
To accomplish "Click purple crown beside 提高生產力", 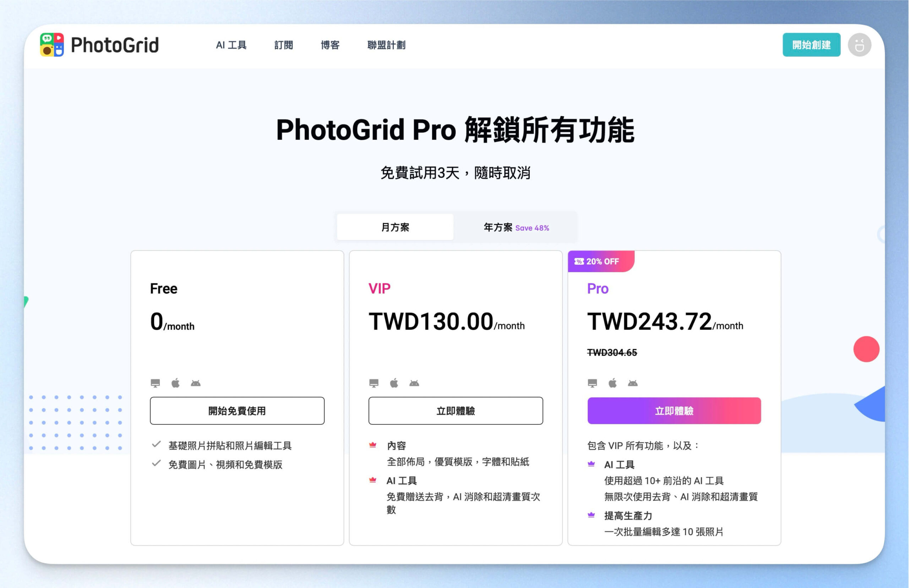I will point(591,515).
